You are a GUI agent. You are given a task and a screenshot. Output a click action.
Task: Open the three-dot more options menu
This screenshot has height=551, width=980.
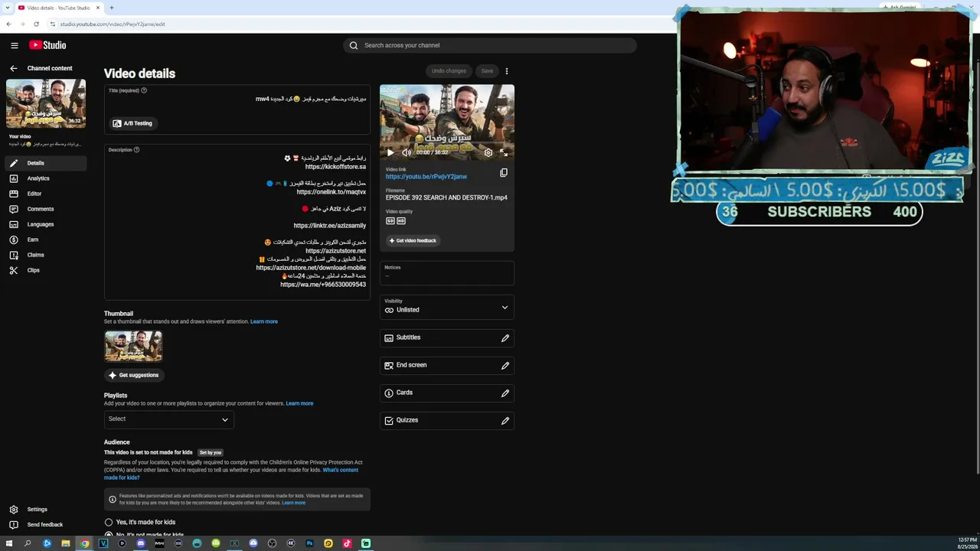click(507, 71)
